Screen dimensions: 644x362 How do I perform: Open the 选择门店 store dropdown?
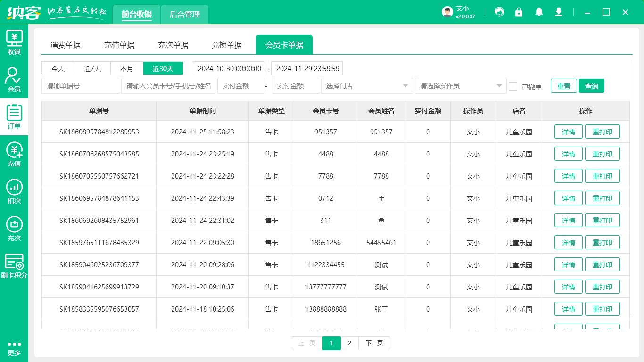367,86
